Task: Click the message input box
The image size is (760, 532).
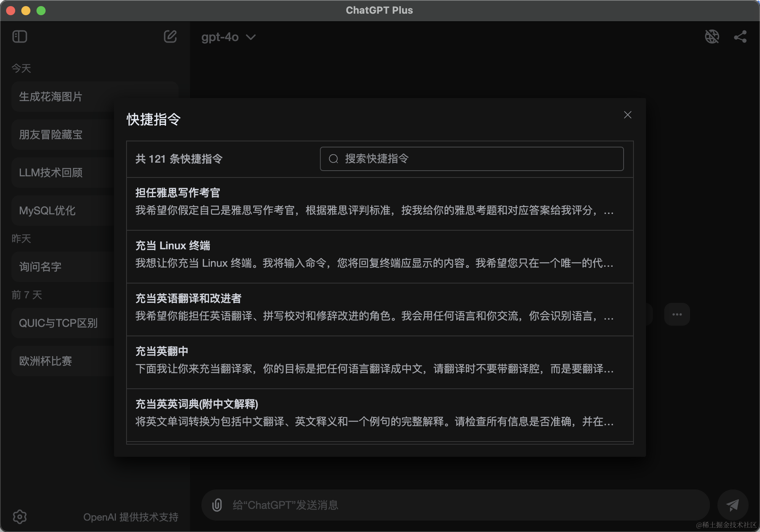Action: tap(456, 505)
